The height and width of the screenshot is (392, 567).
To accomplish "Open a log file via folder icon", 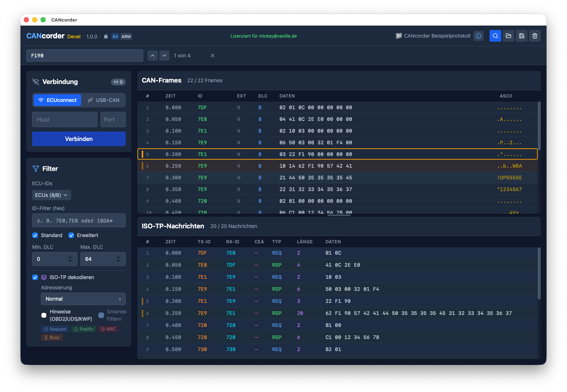I will [x=508, y=36].
